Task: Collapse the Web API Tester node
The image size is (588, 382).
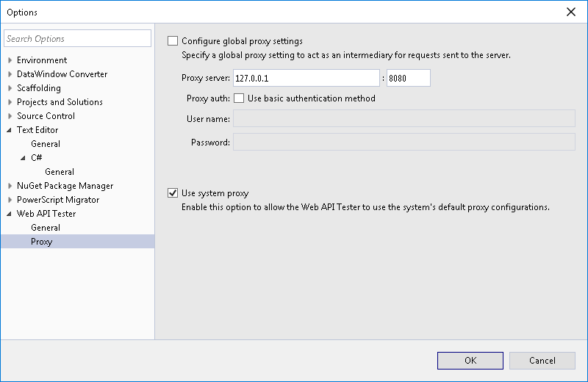Action: click(x=10, y=214)
